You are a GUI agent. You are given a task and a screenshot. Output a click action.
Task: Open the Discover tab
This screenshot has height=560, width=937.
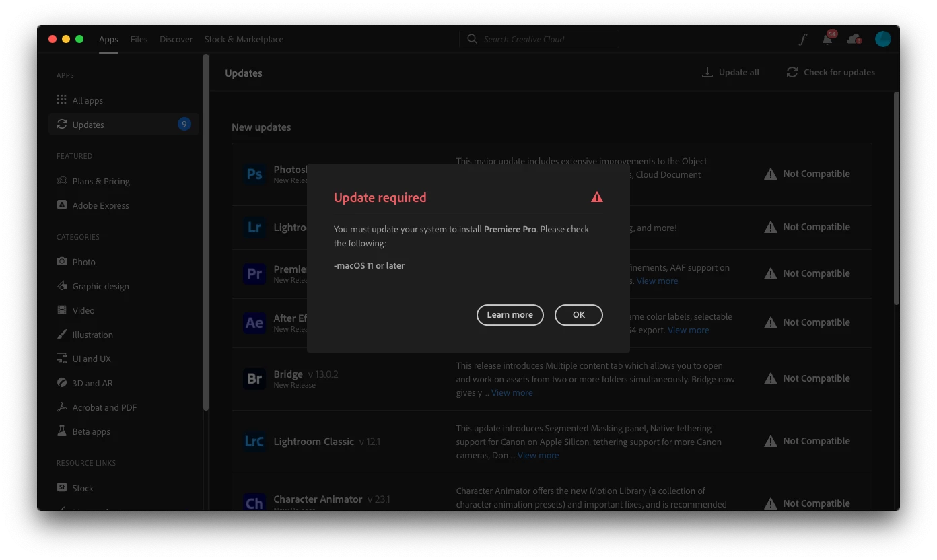pos(176,39)
